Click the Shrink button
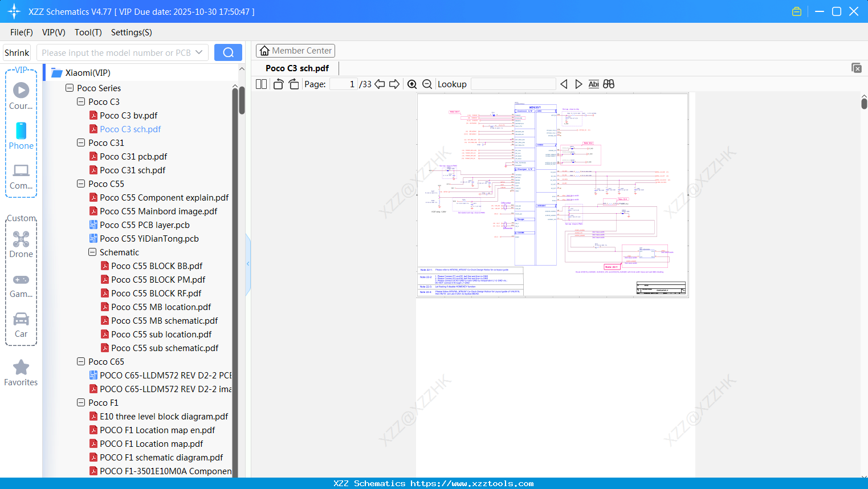The height and width of the screenshot is (489, 868). point(17,52)
